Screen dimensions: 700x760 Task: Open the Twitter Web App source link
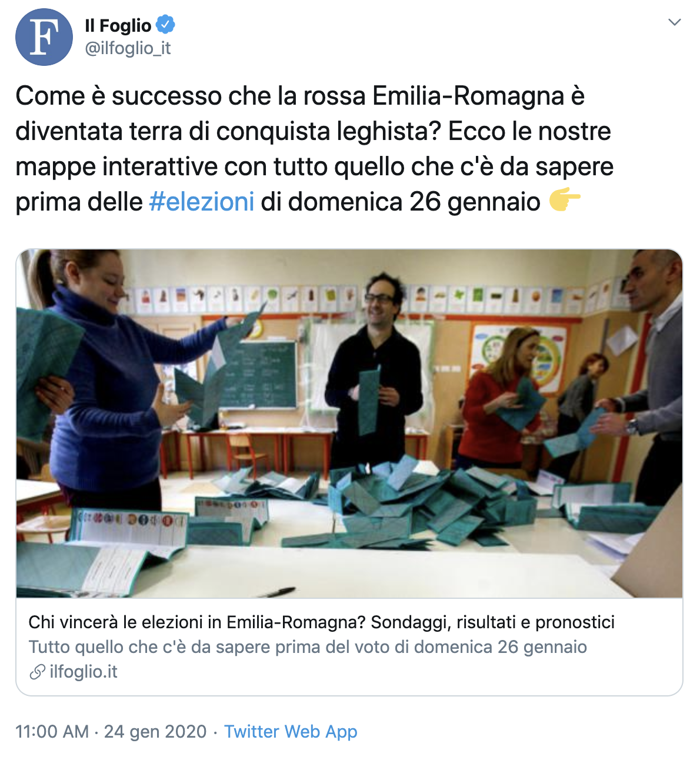[x=291, y=732]
